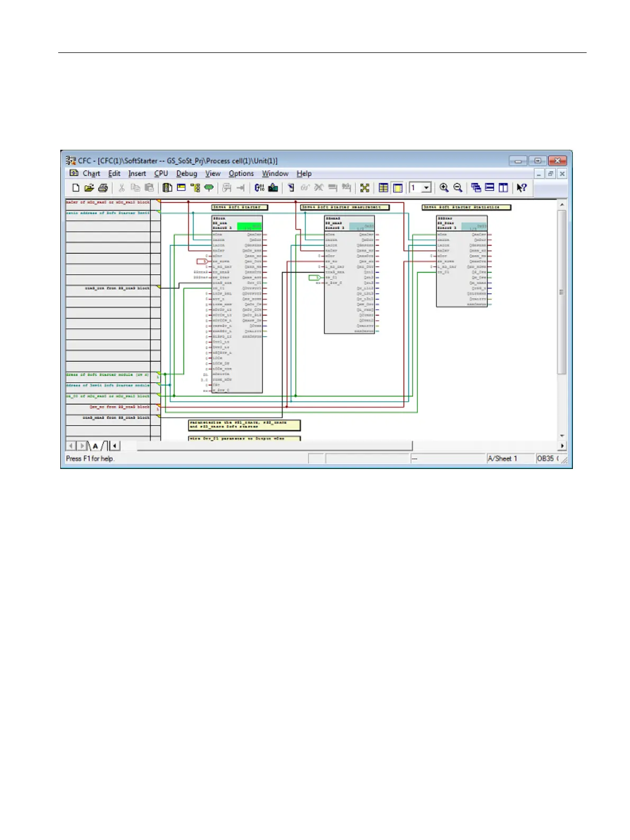The image size is (630, 840).
Task: Open the Chart menu
Action: coord(91,174)
